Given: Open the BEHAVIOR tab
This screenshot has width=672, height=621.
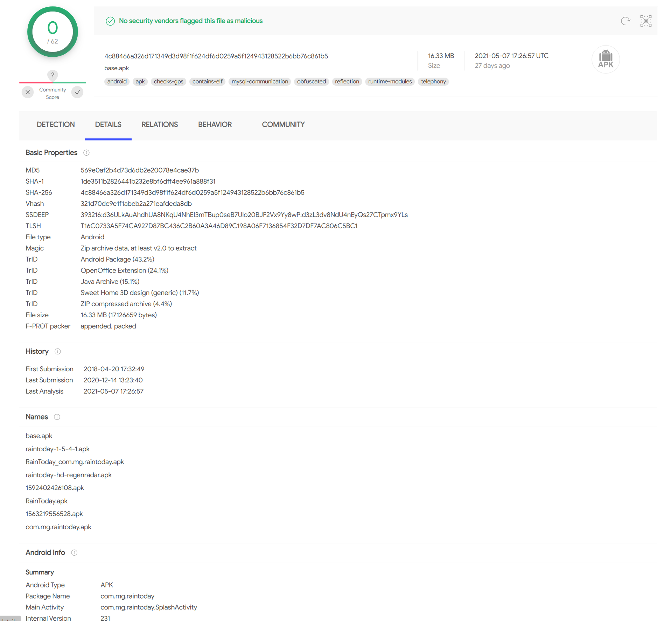Looking at the screenshot, I should (215, 125).
